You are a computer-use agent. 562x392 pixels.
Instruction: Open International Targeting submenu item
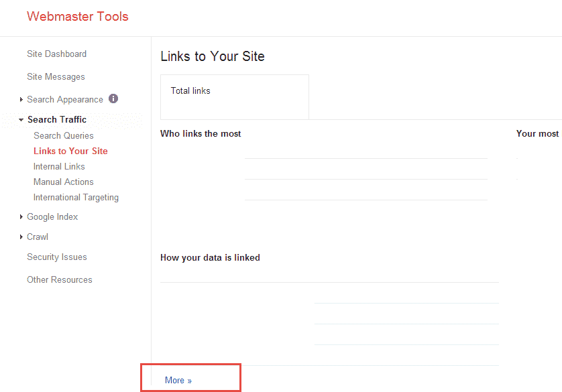[x=76, y=198]
